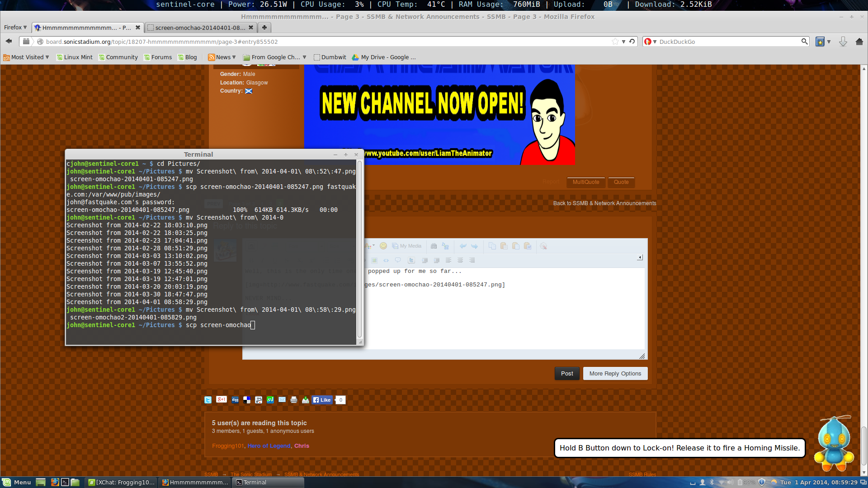Click the Firefox home icon
Viewport: 868px width, 488px height.
pyautogui.click(x=859, y=42)
